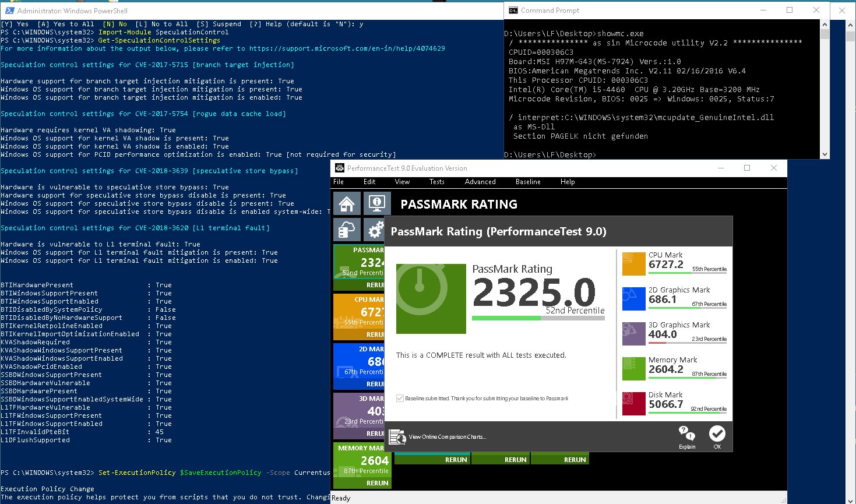Click the online comparison charts icon
This screenshot has width=856, height=504.
pos(397,437)
